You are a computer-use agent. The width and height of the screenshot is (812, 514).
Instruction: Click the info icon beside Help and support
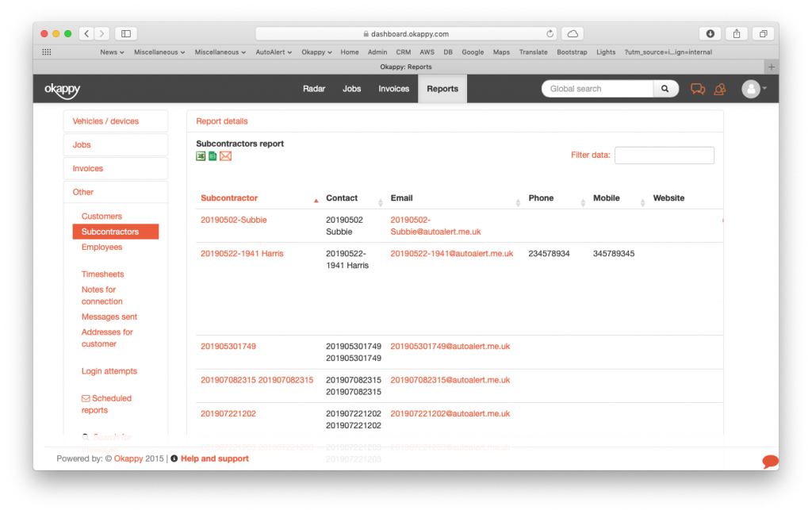point(174,458)
